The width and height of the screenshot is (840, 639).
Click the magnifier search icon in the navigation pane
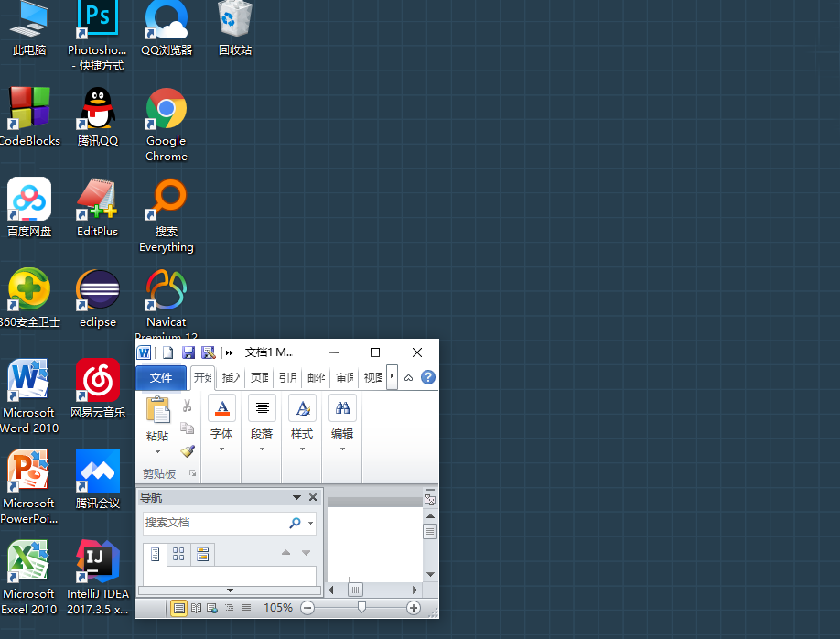coord(295,523)
